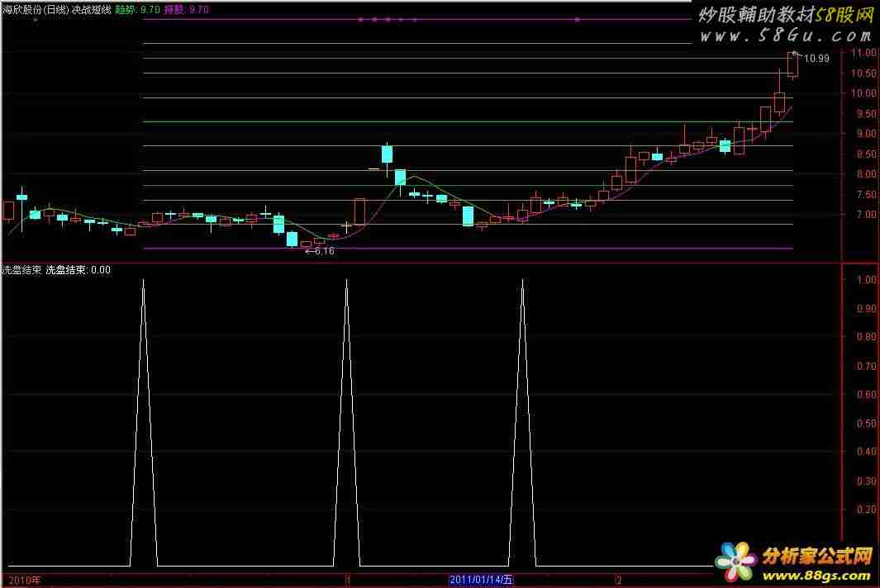Select the 8.00 price axis label

pos(866,174)
